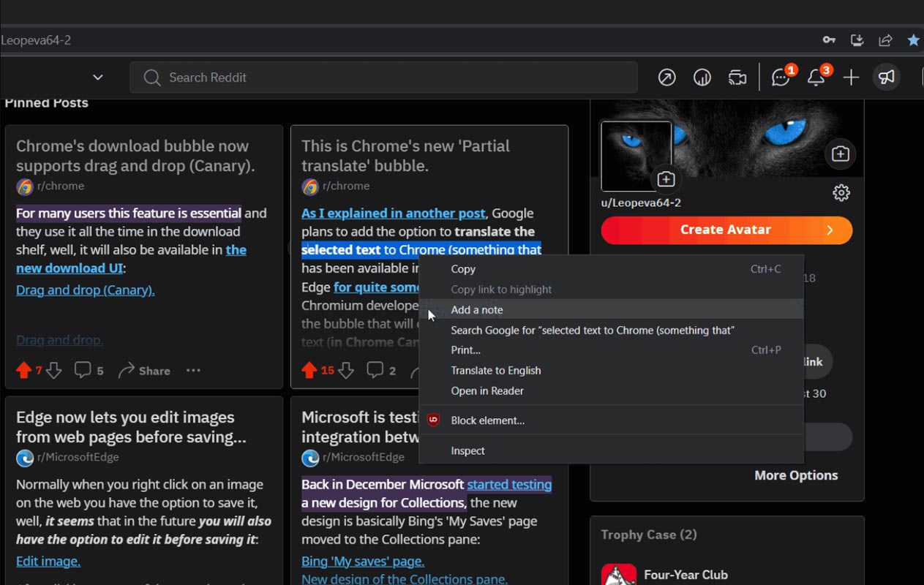
Task: Downvote the Chrome download bubble post
Action: tap(54, 371)
